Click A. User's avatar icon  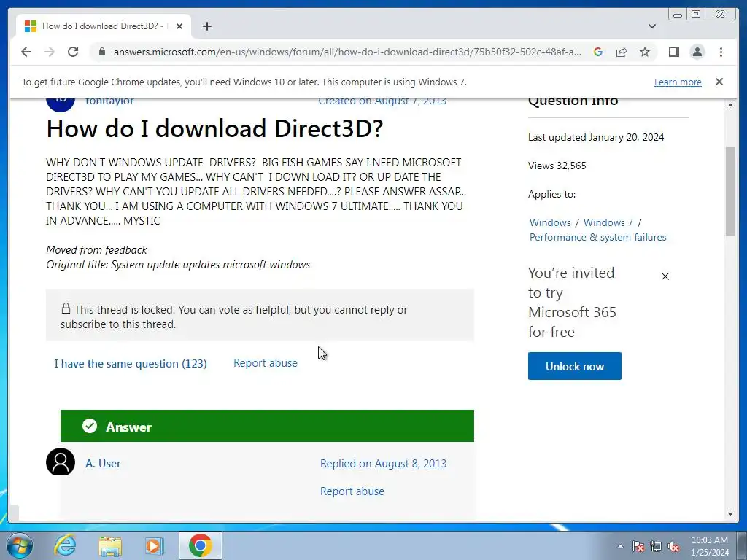point(61,462)
